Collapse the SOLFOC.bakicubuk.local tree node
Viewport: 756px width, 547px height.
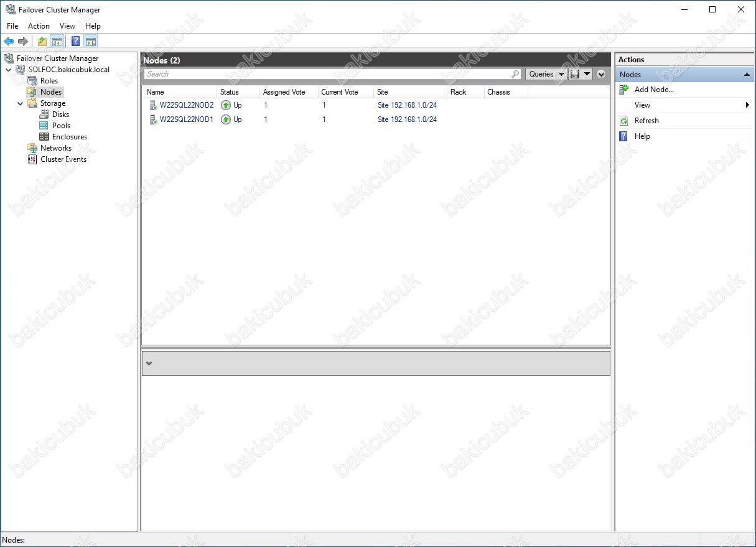click(x=8, y=70)
